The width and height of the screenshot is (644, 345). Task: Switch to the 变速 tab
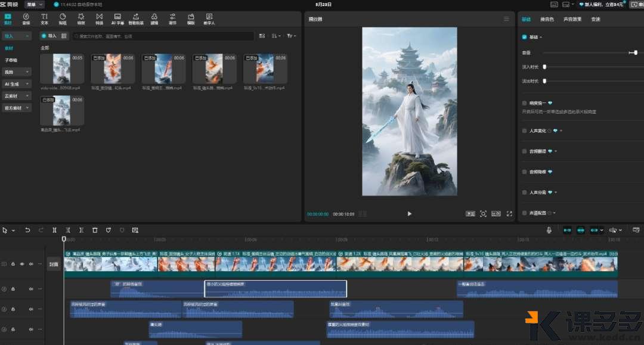pos(596,19)
